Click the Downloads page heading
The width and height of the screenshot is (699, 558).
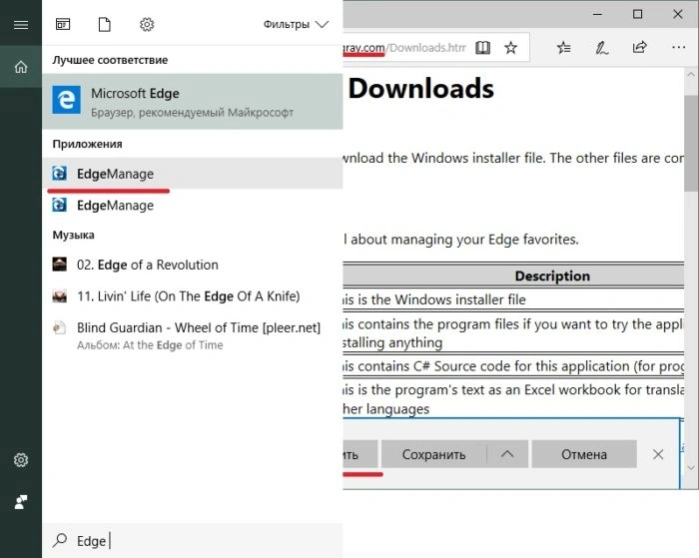click(421, 88)
